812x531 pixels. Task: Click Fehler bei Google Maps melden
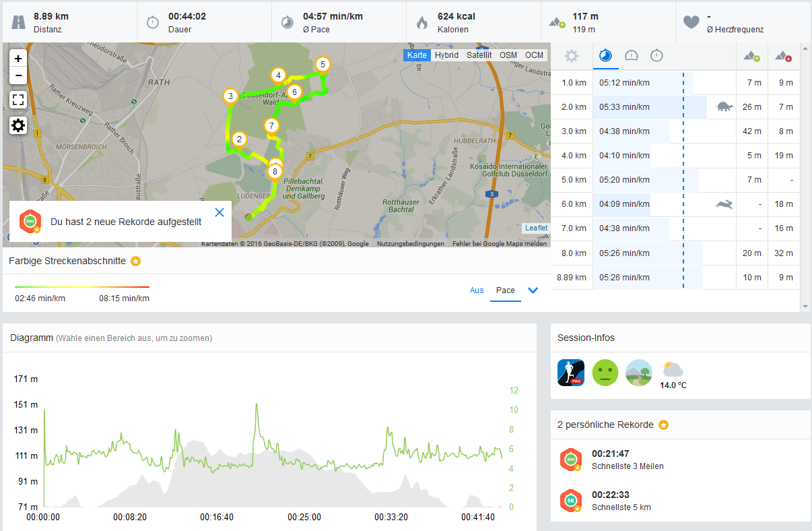point(500,244)
